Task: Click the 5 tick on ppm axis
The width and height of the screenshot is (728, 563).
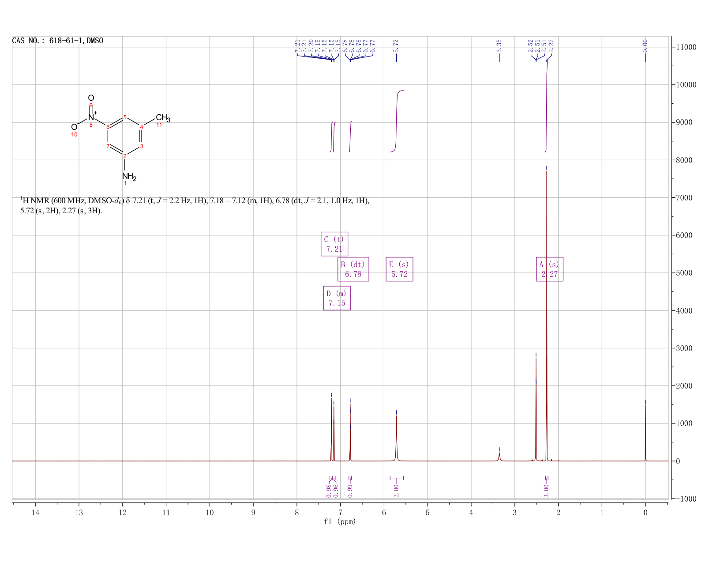Action: point(428,513)
